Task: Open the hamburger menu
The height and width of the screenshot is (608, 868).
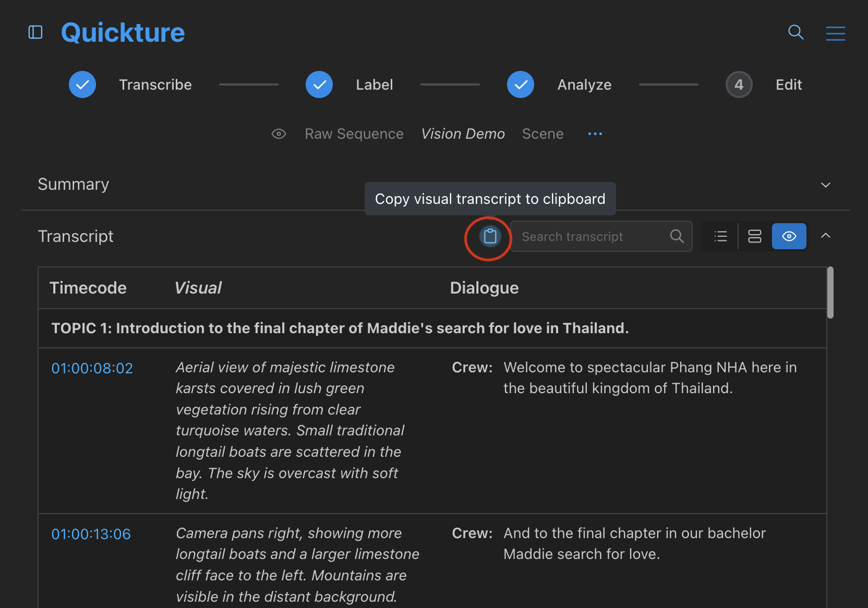Action: click(835, 33)
